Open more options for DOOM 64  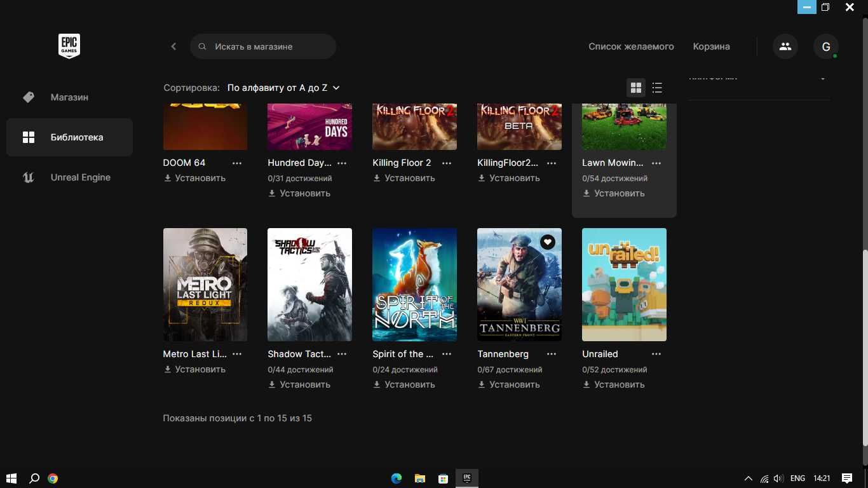(237, 163)
